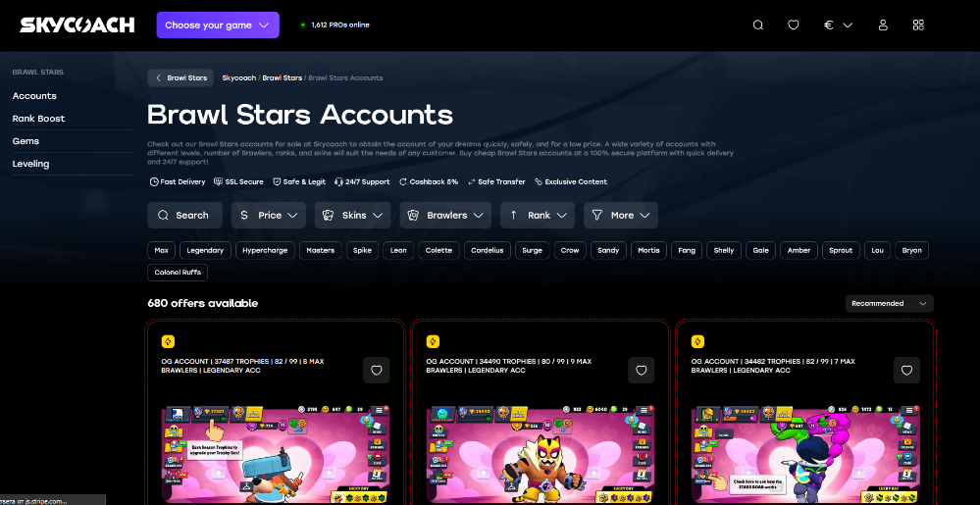This screenshot has width=980, height=505.
Task: Click the Hypercharge filter tag
Action: [265, 250]
